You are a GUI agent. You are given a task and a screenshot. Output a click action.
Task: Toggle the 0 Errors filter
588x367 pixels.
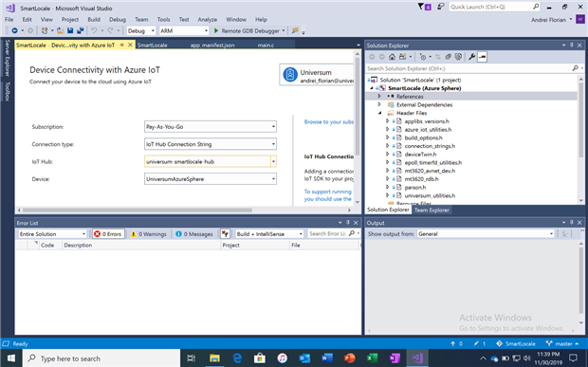(x=108, y=234)
